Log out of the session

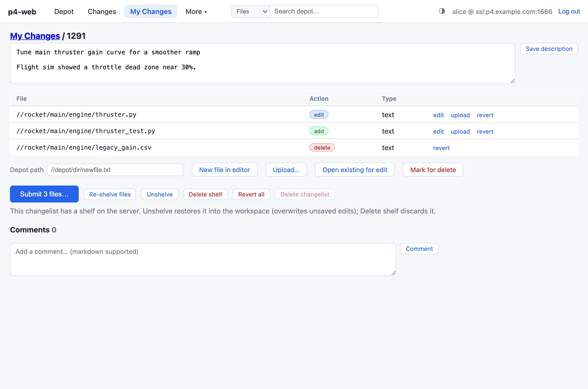pos(569,11)
